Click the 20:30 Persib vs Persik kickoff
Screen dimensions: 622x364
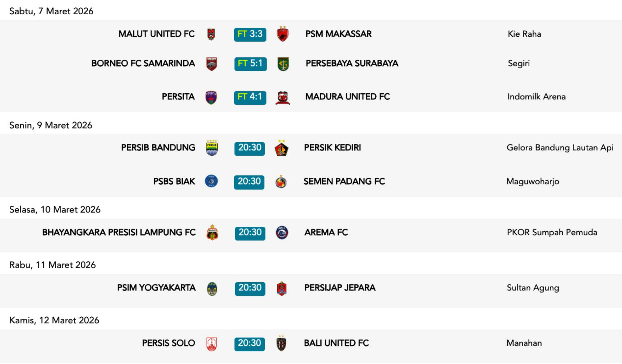coord(250,148)
